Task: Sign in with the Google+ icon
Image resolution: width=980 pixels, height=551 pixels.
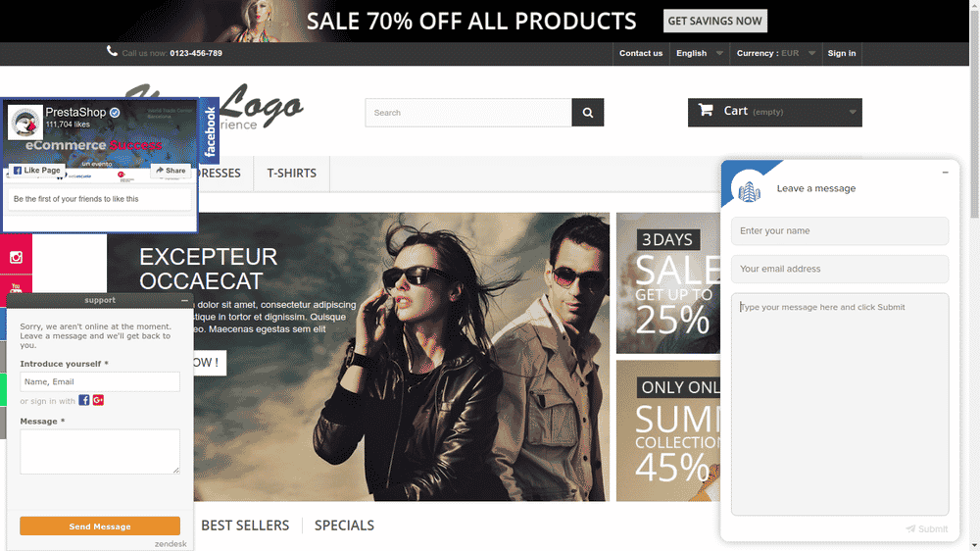Action: (x=98, y=400)
